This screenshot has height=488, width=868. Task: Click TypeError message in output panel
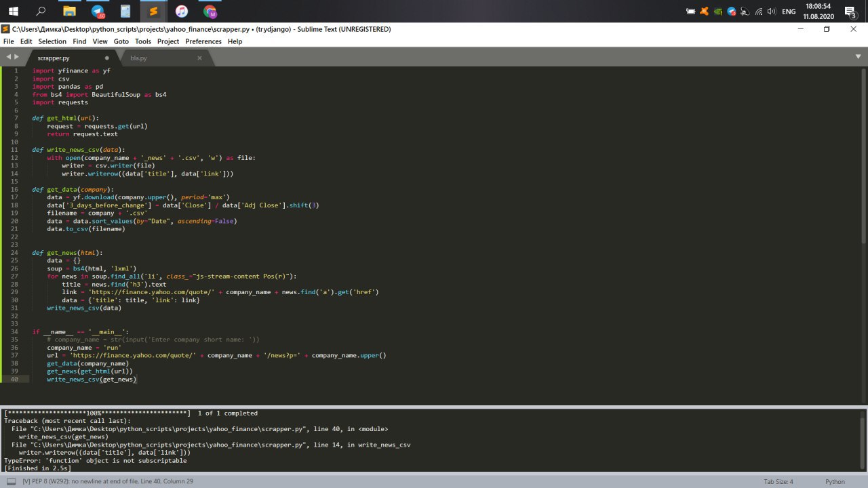(96, 460)
